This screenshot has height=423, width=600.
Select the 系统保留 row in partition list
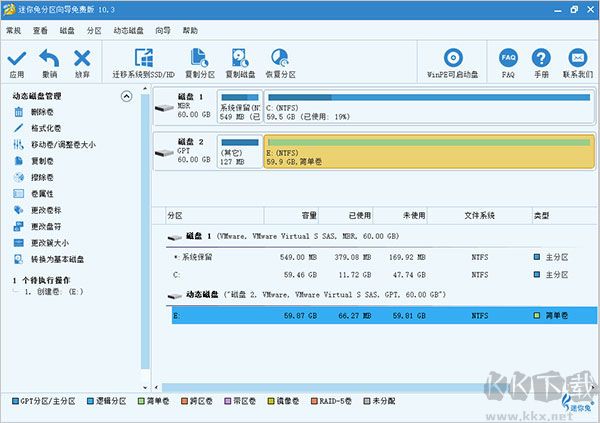(x=382, y=257)
